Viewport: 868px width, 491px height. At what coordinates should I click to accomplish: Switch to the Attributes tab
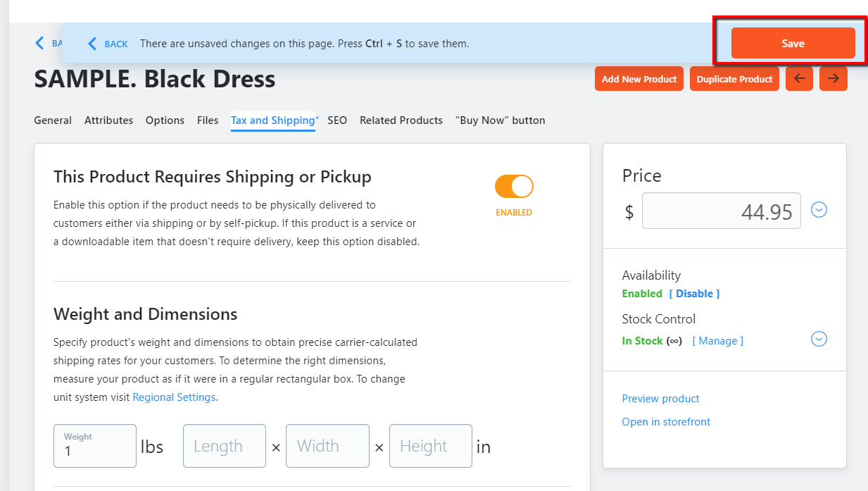point(108,120)
